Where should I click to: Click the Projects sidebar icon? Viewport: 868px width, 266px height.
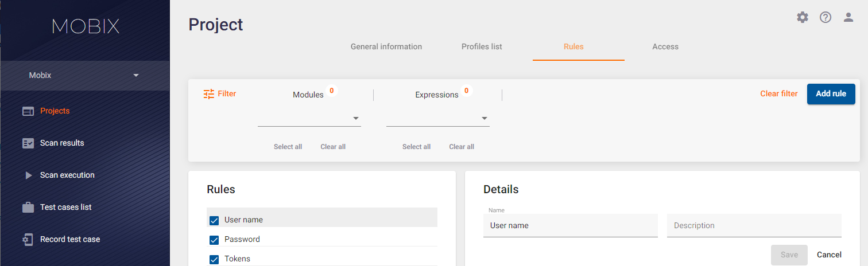(x=28, y=111)
